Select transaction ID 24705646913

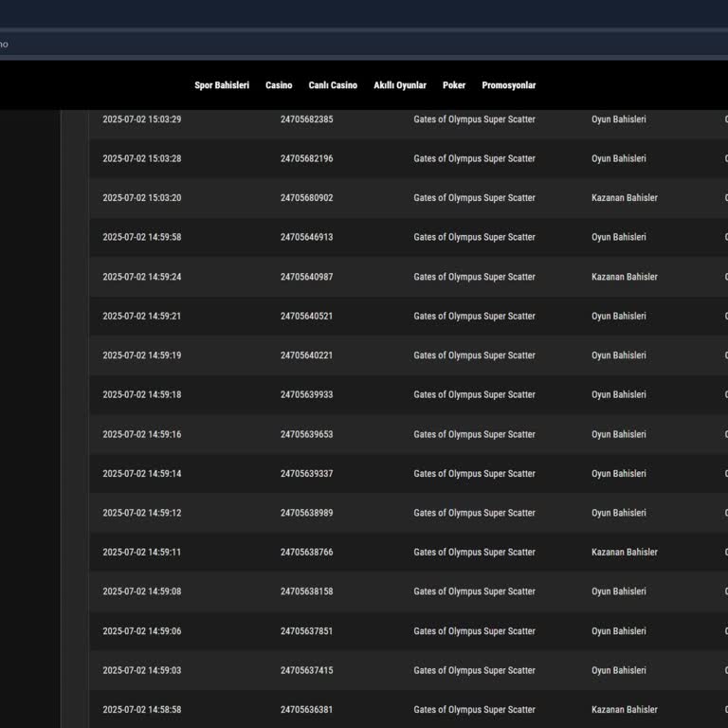(x=306, y=237)
